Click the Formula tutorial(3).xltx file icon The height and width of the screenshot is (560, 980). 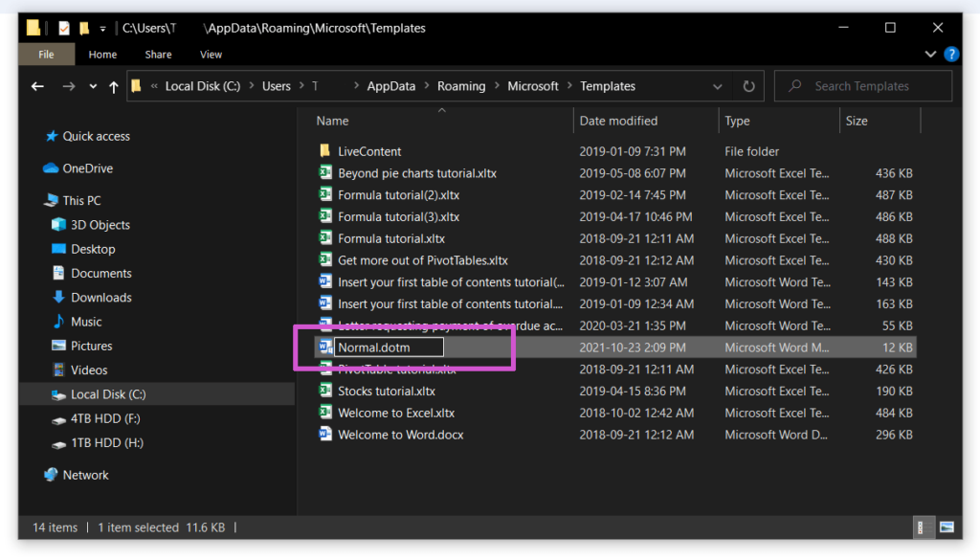click(325, 216)
